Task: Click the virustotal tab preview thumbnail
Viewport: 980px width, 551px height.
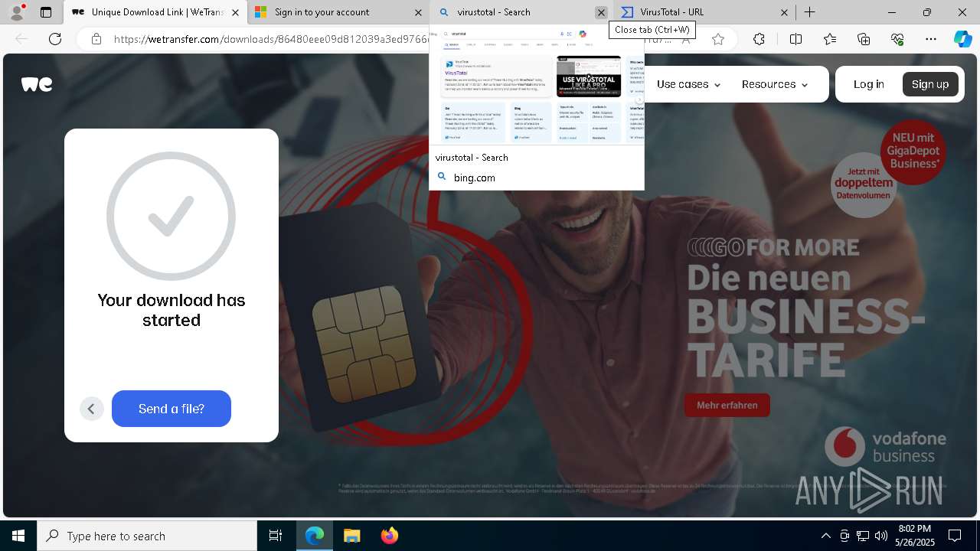Action: (x=537, y=86)
